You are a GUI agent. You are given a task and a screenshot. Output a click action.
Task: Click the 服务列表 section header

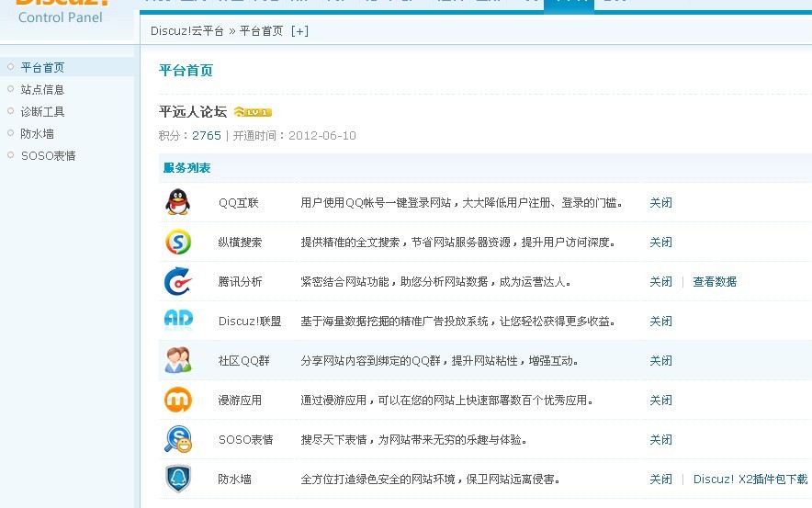click(187, 168)
